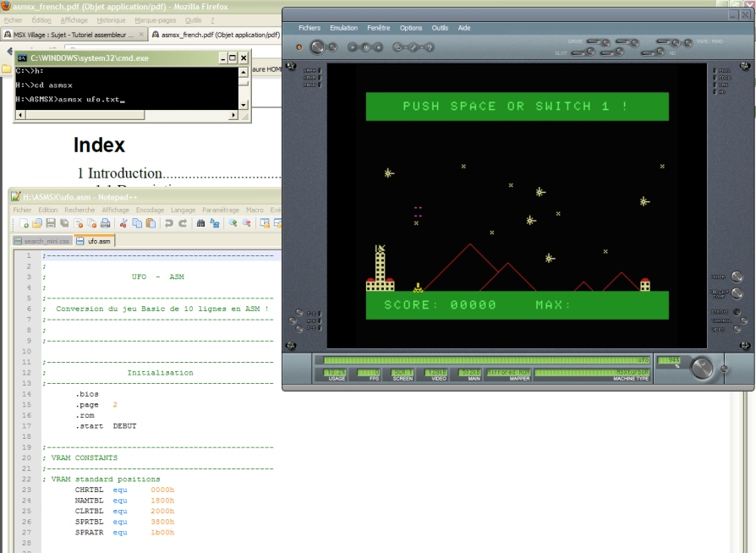The image size is (756, 553).
Task: Click the emulator speed percentage knob
Action: point(702,369)
